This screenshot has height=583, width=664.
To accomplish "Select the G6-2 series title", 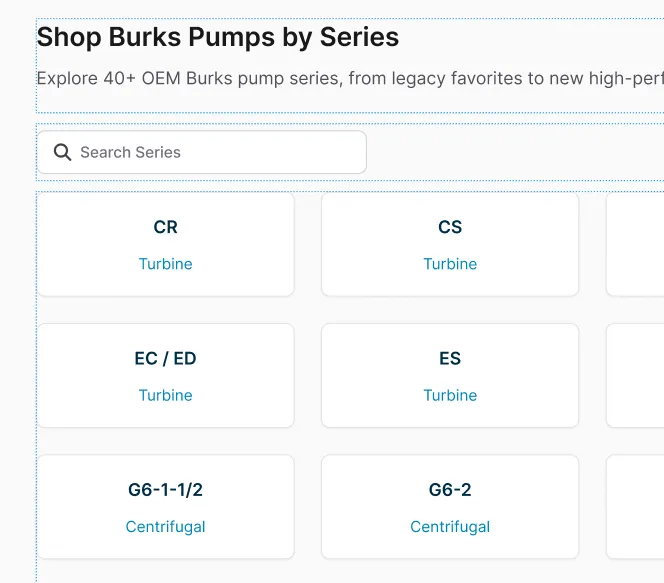I will (450, 490).
